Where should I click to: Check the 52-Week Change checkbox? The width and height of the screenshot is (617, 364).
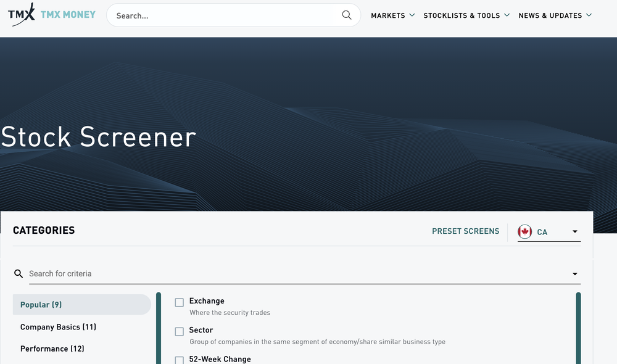click(180, 360)
